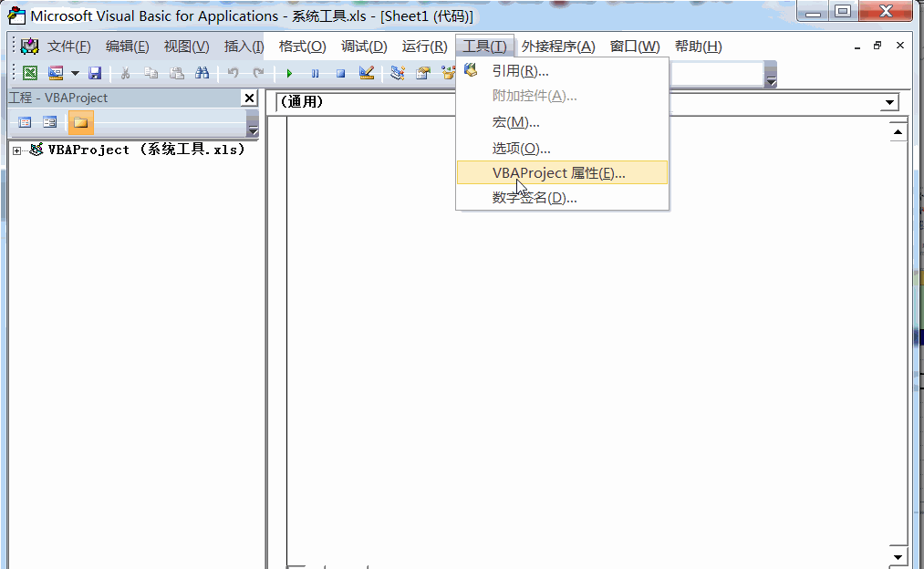Choose 宏(M)... menu entry
924x569 pixels.
click(562, 122)
